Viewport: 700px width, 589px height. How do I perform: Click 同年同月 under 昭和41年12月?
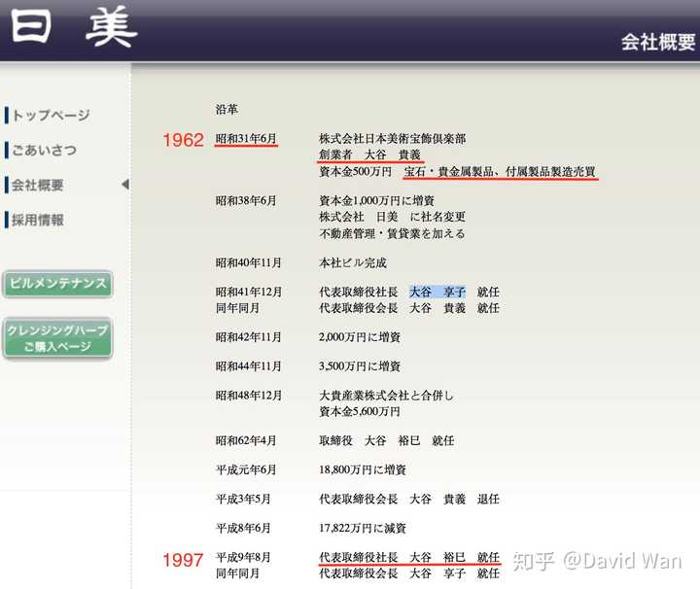(237, 308)
